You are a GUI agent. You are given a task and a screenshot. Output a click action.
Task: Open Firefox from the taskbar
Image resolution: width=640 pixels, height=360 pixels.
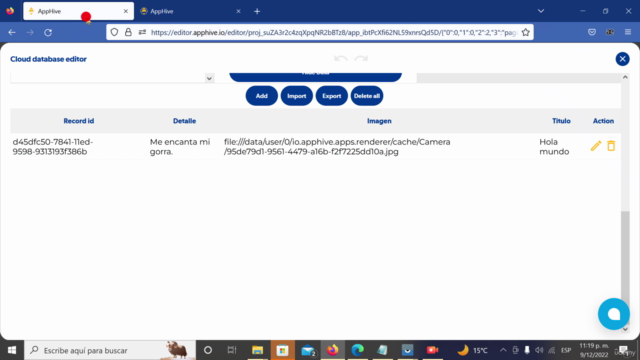(333, 350)
